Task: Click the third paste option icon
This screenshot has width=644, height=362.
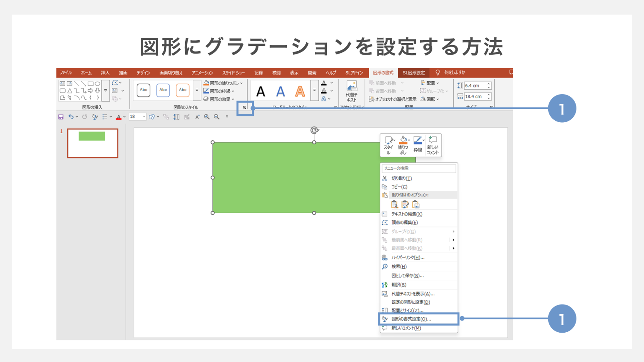Action: [x=416, y=204]
